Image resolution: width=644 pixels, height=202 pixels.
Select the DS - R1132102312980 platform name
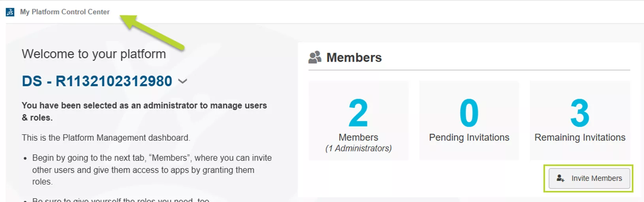coord(97,81)
